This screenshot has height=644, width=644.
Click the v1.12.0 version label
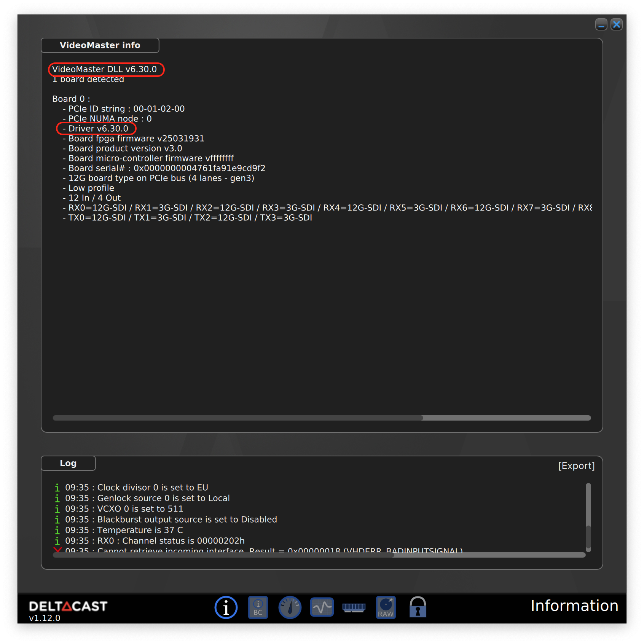pos(45,618)
